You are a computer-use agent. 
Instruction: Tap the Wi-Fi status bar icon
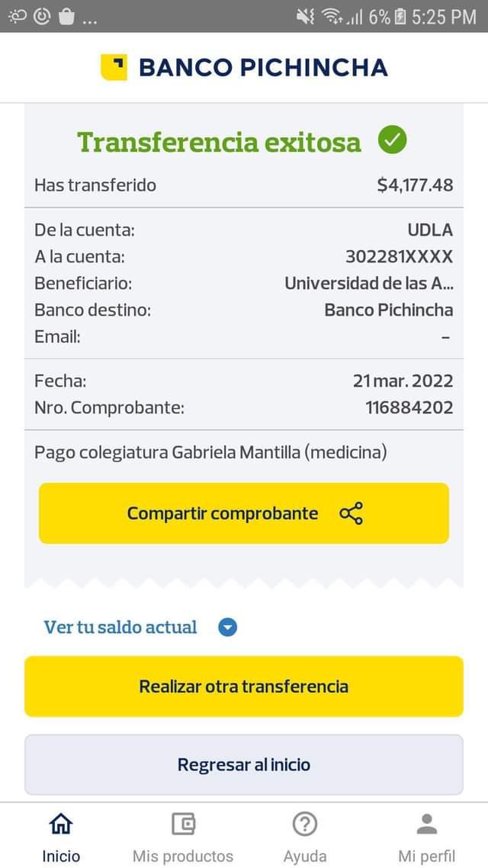(332, 16)
